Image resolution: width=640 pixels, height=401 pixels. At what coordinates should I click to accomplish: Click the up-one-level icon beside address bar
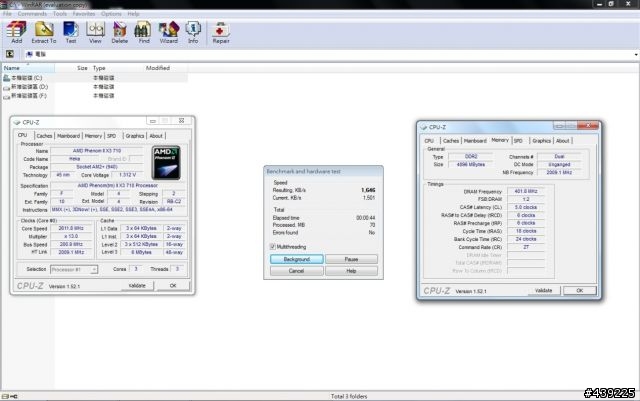[x=10, y=54]
